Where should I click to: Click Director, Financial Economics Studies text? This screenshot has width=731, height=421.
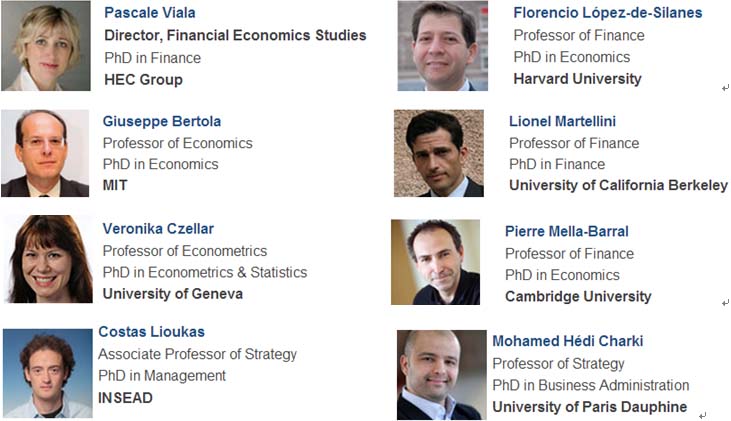click(235, 35)
